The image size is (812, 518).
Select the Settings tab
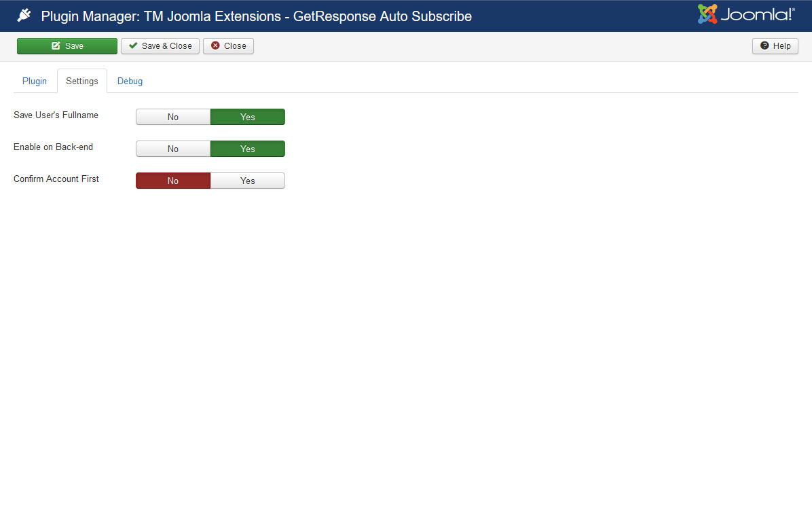(82, 81)
